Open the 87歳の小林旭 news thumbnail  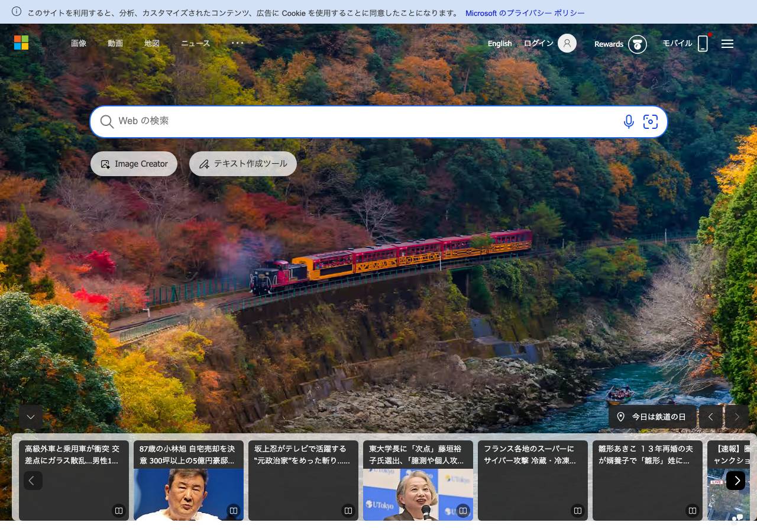pyautogui.click(x=189, y=495)
